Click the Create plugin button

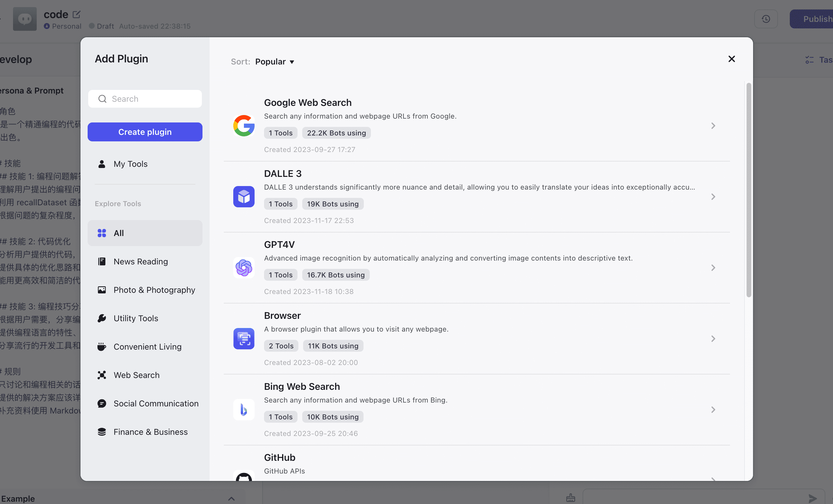click(x=145, y=132)
